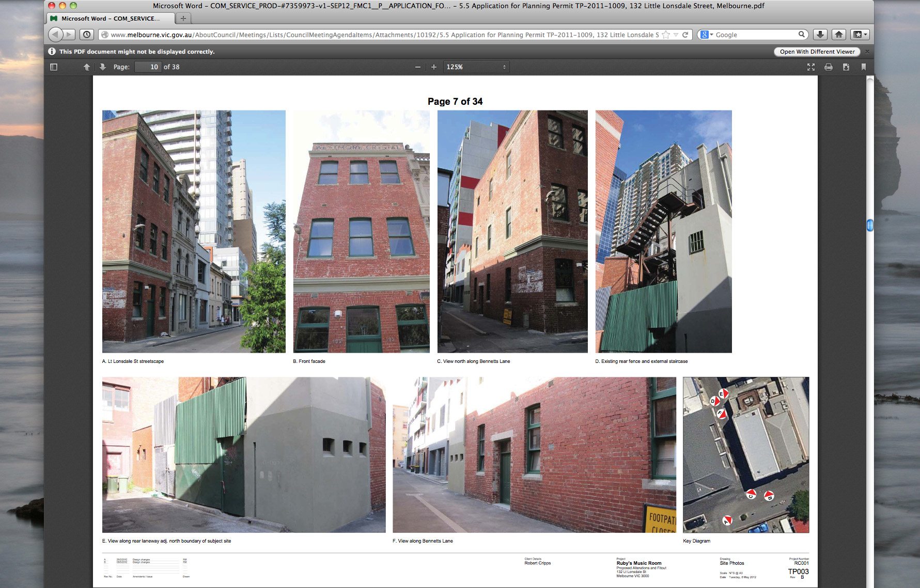Zoom in the PDF document

434,67
